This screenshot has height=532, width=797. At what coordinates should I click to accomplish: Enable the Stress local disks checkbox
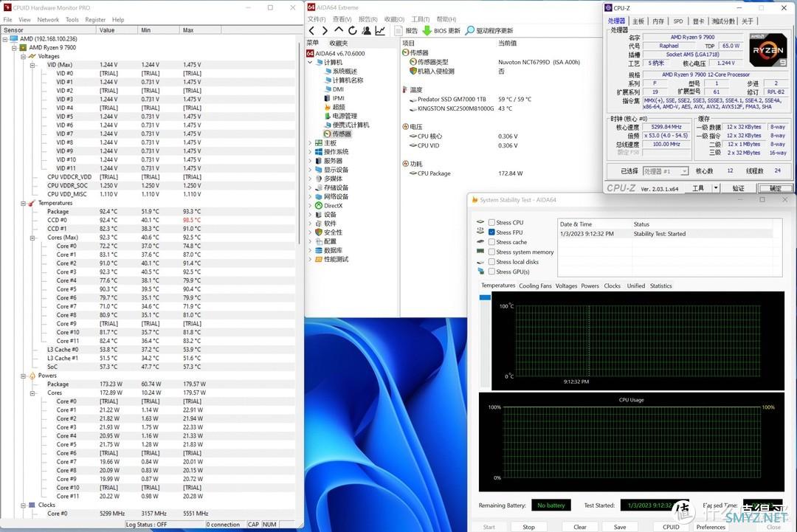coord(491,262)
